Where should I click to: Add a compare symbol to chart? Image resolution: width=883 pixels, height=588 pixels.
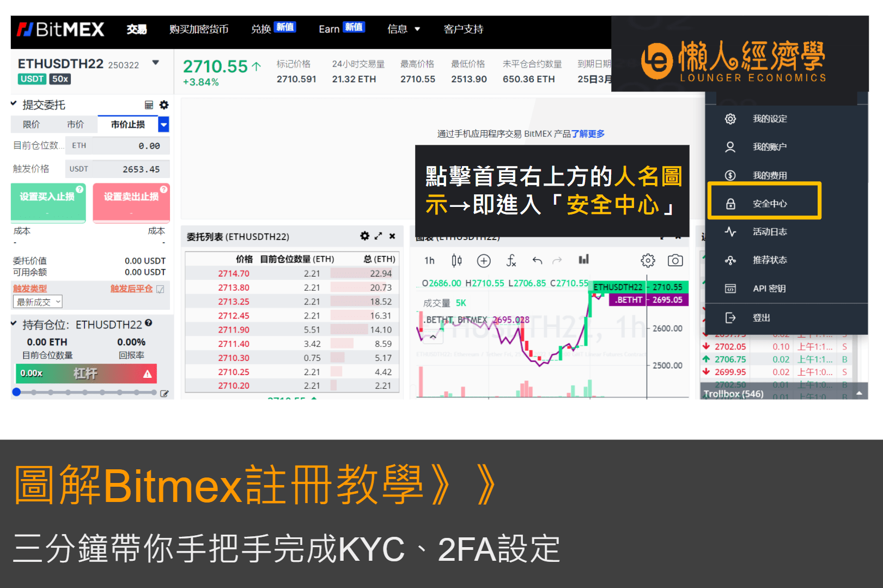click(484, 261)
